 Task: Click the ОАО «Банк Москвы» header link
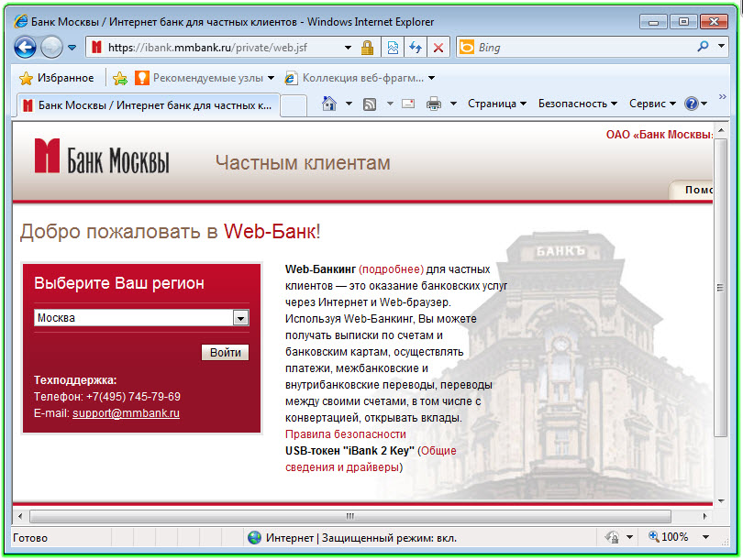(660, 135)
